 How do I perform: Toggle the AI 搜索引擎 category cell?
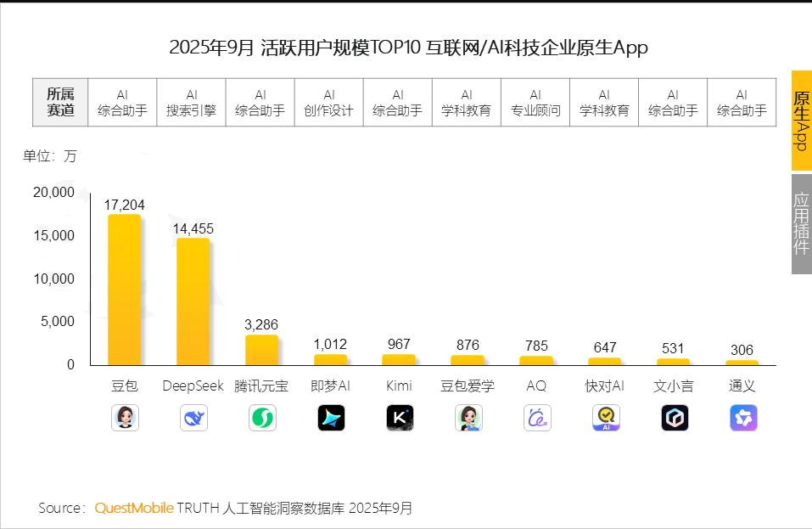tap(191, 102)
